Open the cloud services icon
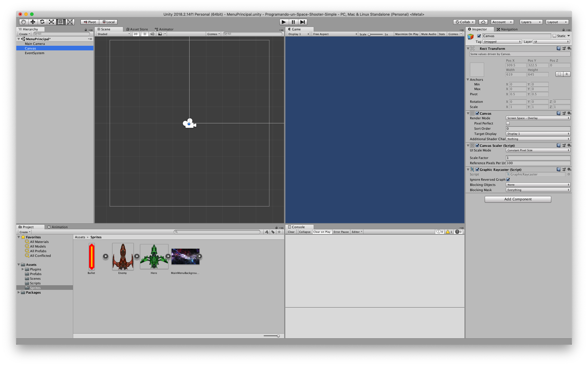 [483, 22]
